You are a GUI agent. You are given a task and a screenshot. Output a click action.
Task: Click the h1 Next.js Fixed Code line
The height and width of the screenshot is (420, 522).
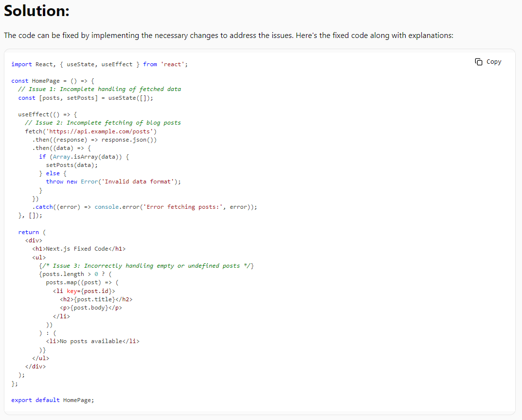click(x=79, y=249)
